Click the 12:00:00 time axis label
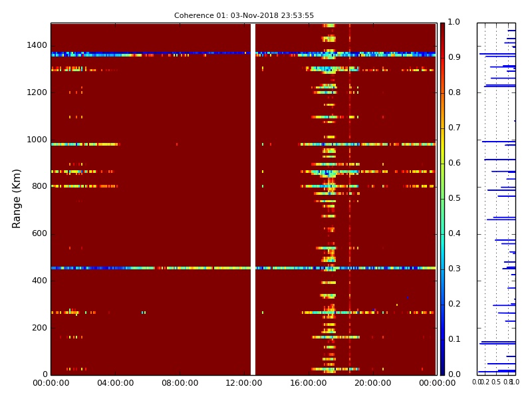 (244, 383)
